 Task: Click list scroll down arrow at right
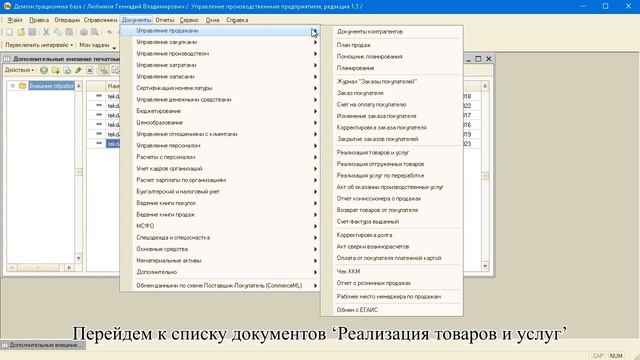(x=485, y=267)
